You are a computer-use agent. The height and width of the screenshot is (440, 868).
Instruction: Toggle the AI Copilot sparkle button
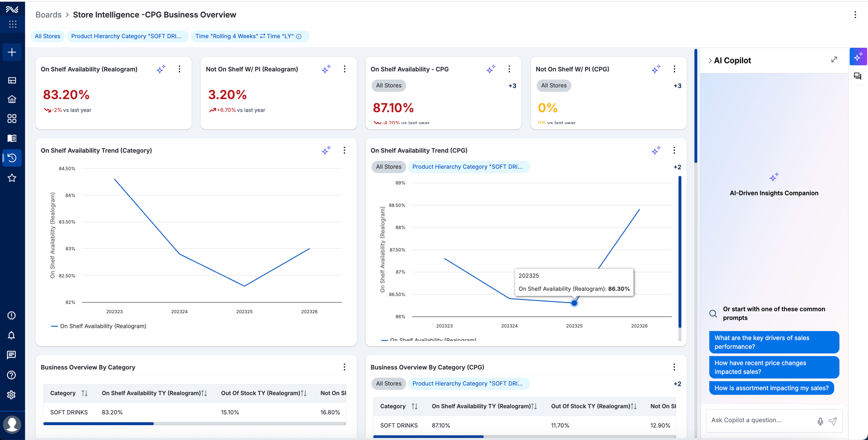pos(858,56)
